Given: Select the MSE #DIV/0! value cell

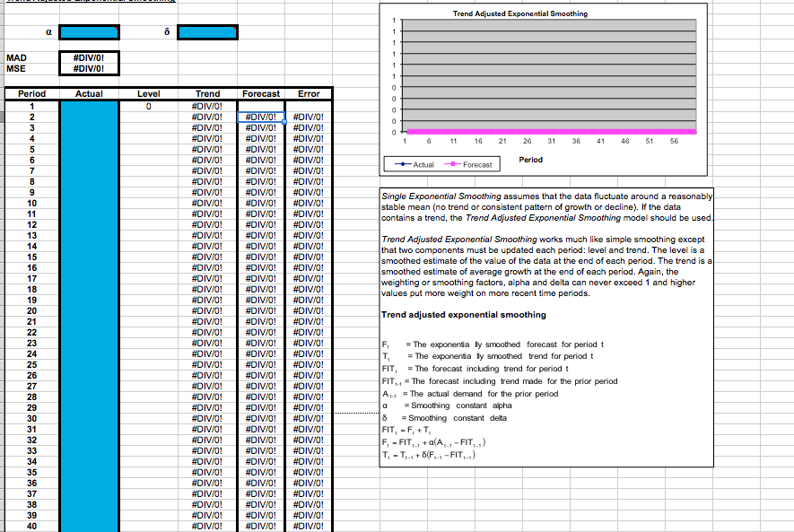Looking at the screenshot, I should click(x=88, y=68).
